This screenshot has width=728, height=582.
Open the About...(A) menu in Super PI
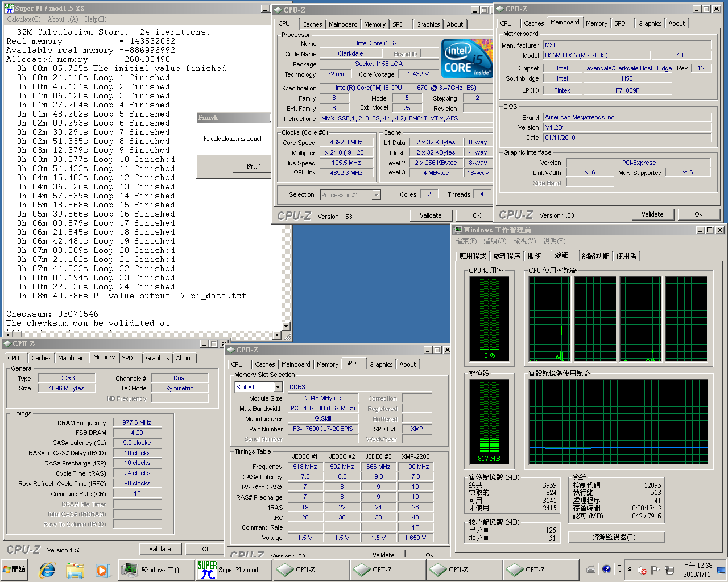63,19
